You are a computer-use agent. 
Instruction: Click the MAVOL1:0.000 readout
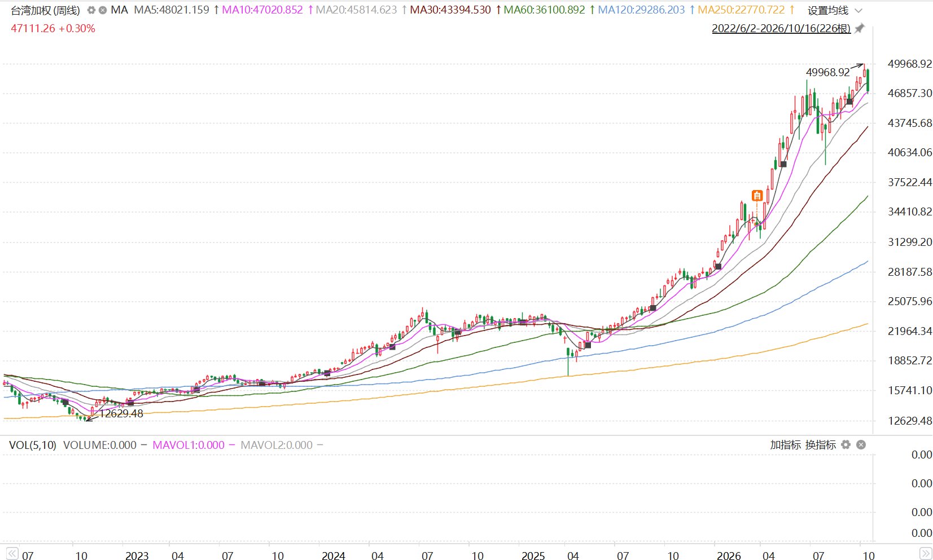click(189, 445)
